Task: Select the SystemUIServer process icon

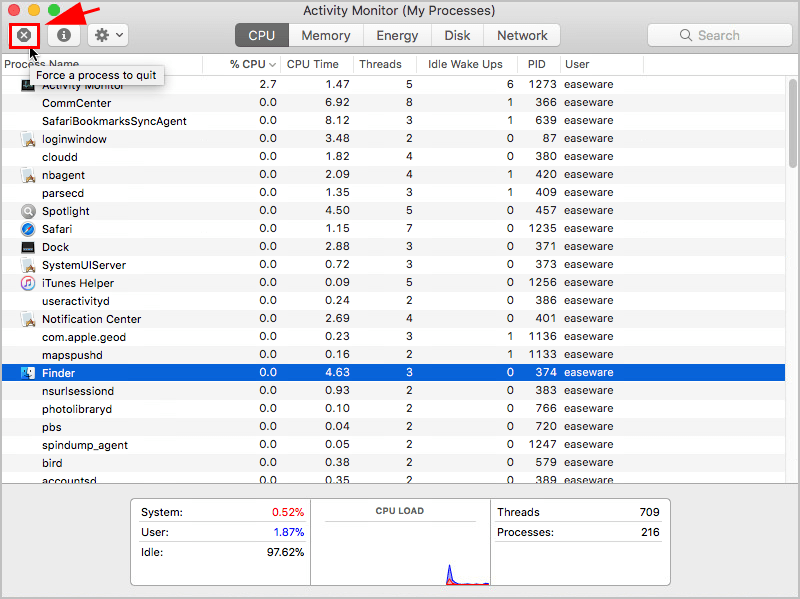Action: [x=28, y=265]
